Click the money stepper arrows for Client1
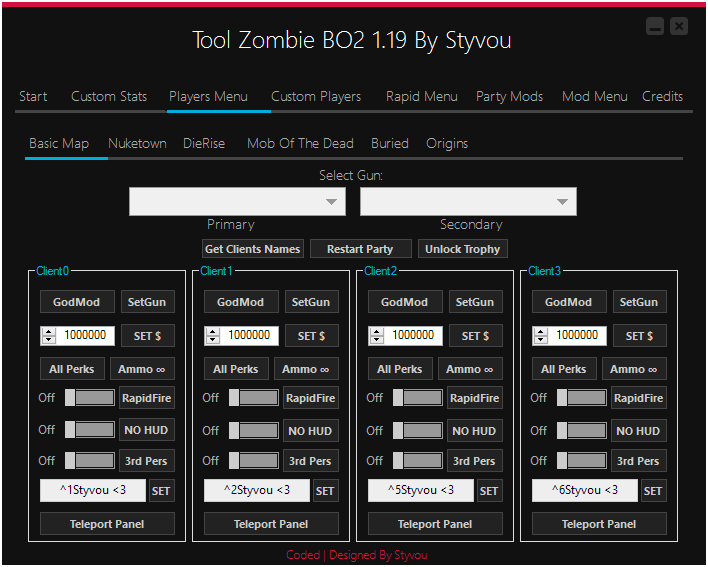 click(x=212, y=335)
